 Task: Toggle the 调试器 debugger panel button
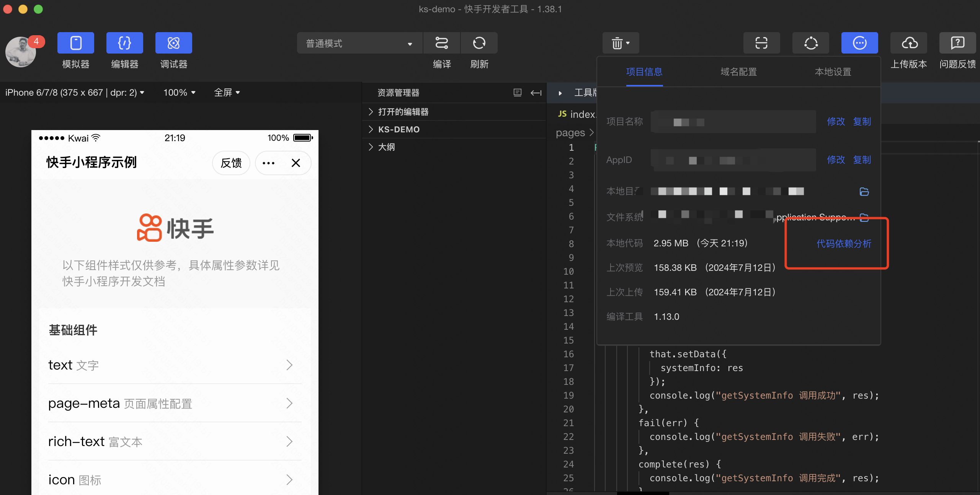[x=174, y=43]
